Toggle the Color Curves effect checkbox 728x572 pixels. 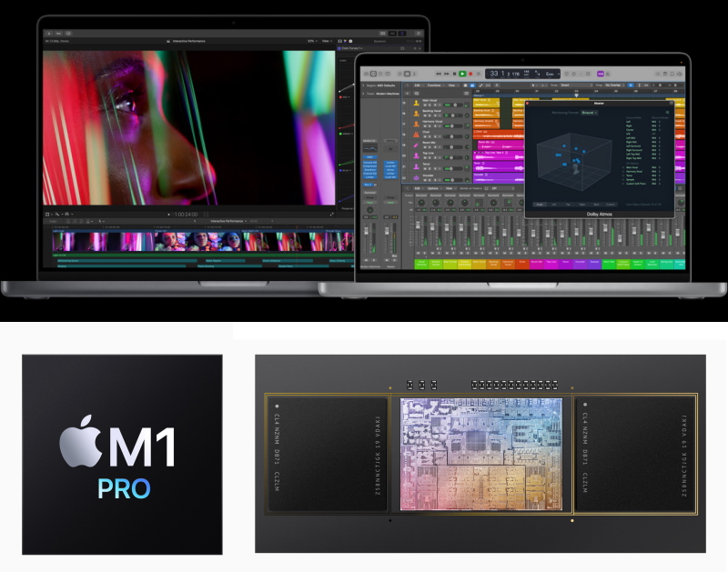tap(339, 48)
